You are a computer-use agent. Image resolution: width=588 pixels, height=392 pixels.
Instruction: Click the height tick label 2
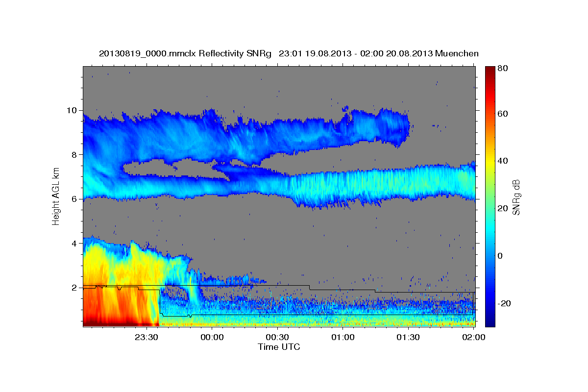[x=75, y=288]
